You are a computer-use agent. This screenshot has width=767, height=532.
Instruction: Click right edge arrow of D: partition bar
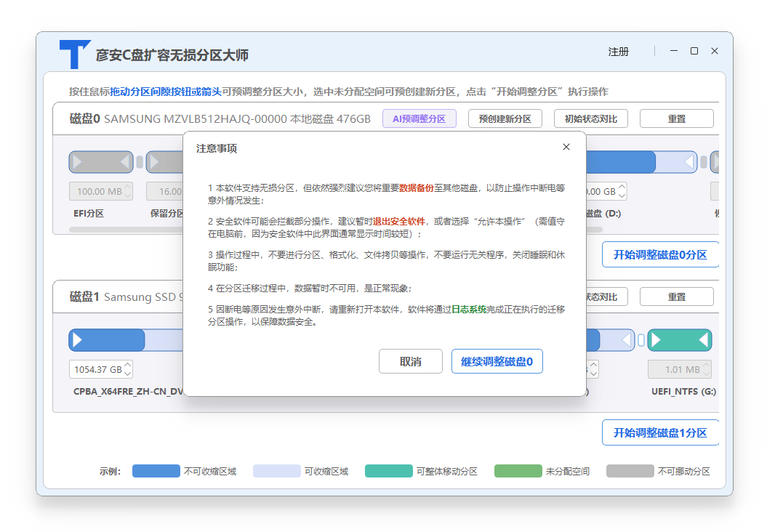tap(690, 162)
